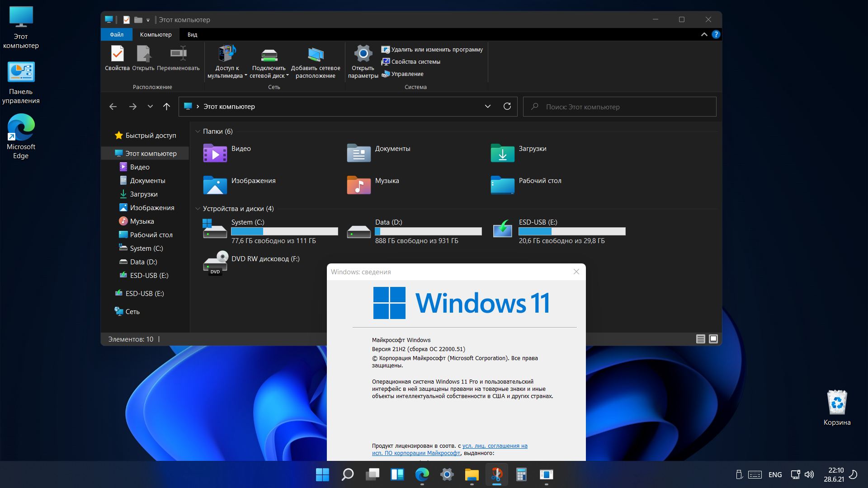Select the Загрузки folder in main pane

519,153
